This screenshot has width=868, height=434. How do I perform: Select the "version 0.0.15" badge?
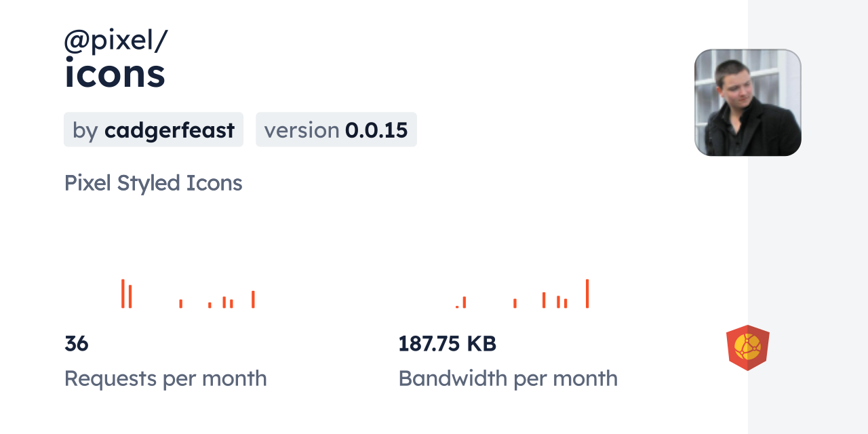tap(336, 130)
